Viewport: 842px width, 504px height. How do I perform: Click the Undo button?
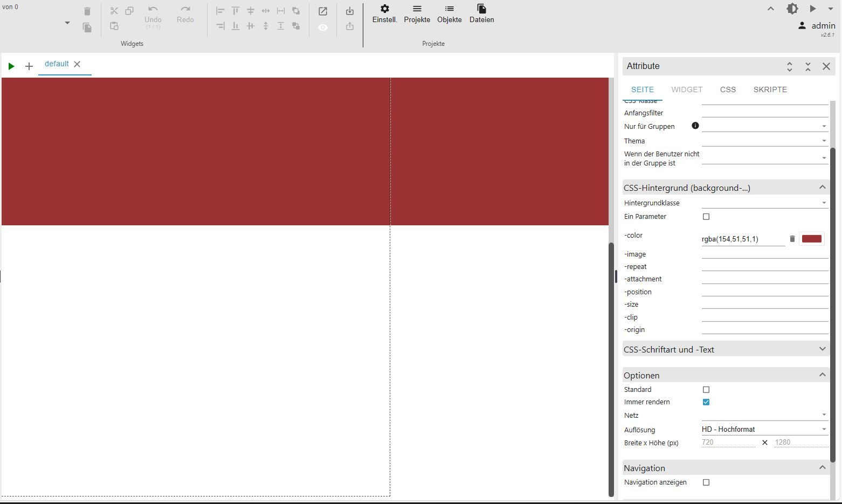coord(153,17)
